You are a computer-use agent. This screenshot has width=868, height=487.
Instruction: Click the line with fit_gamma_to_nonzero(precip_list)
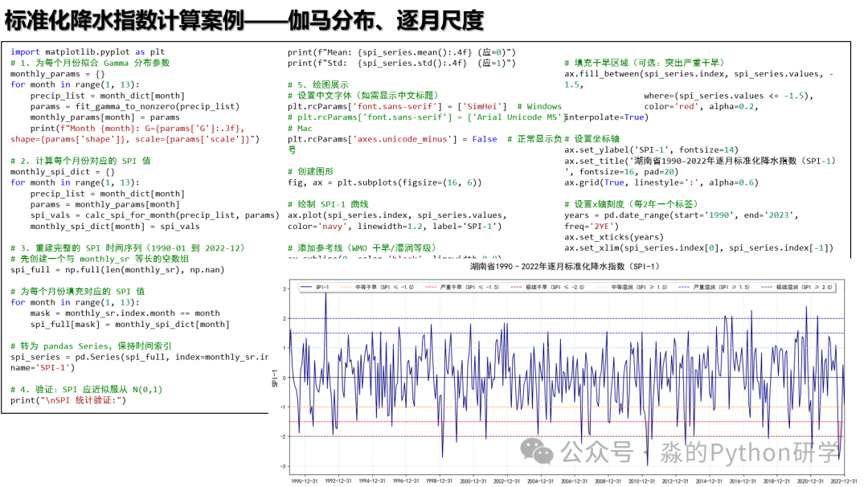click(x=135, y=107)
